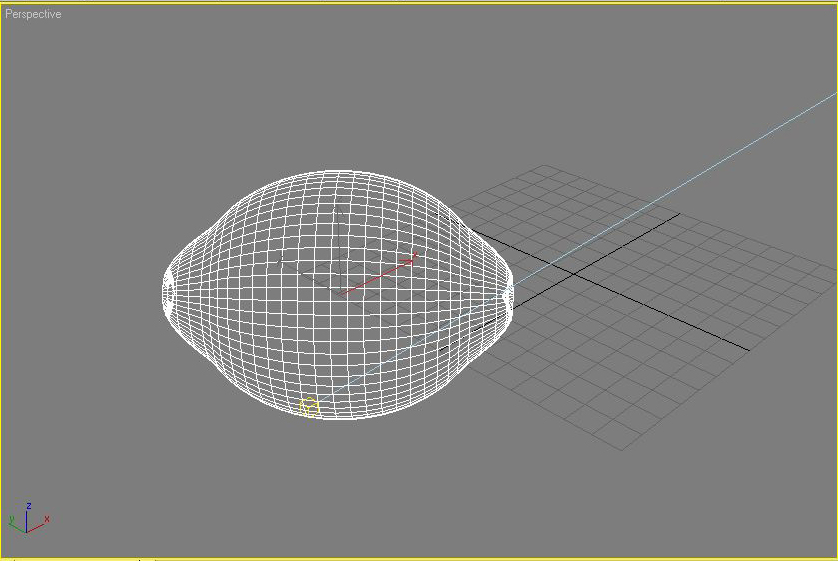Open the Perspective viewport label menu
The height and width of the screenshot is (561, 838).
coord(33,14)
